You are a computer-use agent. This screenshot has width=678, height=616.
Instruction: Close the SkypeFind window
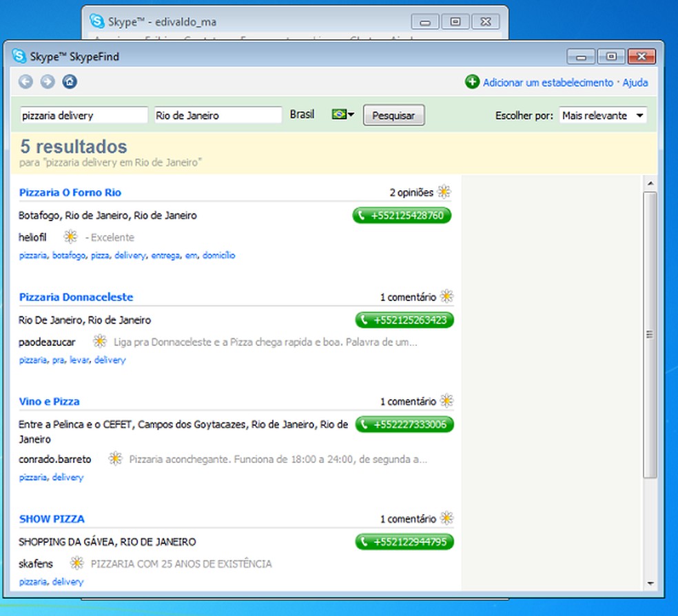[x=641, y=57]
